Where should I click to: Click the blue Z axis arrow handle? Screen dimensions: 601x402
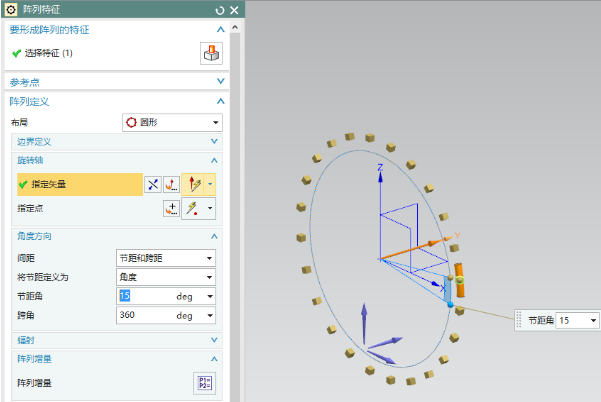[x=380, y=177]
